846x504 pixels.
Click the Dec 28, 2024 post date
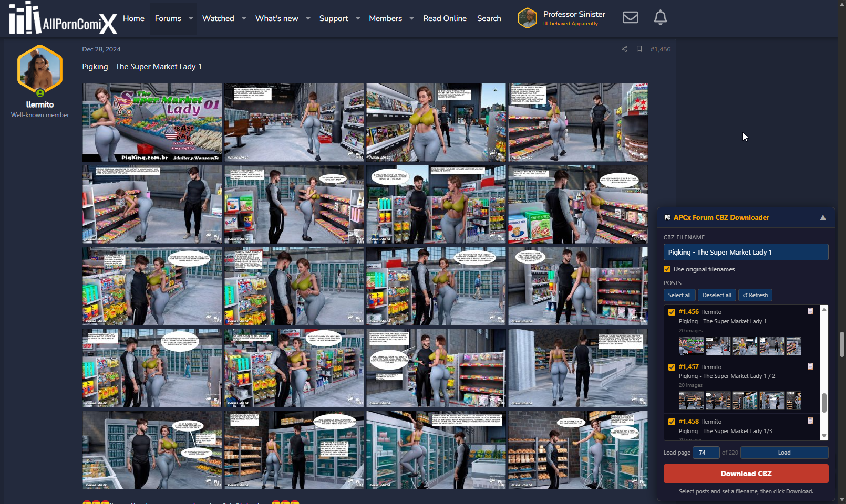click(101, 49)
